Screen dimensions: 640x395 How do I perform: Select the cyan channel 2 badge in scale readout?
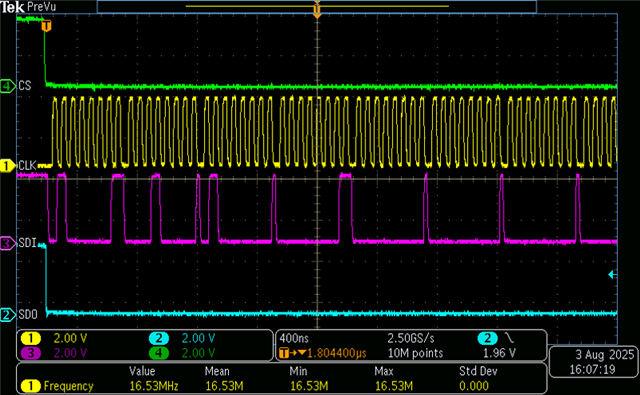(x=159, y=338)
